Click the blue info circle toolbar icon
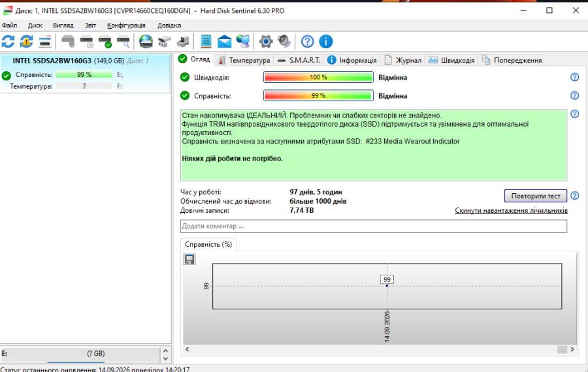This screenshot has width=588, height=372. coord(325,41)
